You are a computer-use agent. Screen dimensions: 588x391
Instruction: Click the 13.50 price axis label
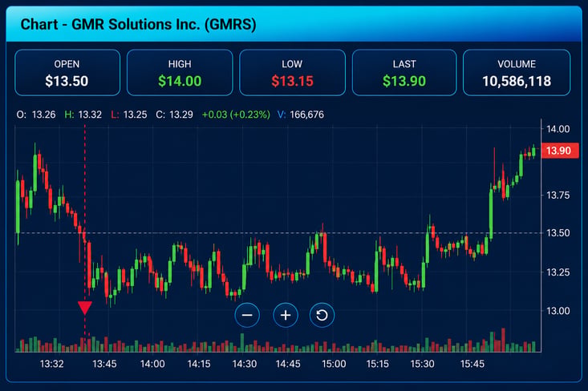[x=558, y=233]
